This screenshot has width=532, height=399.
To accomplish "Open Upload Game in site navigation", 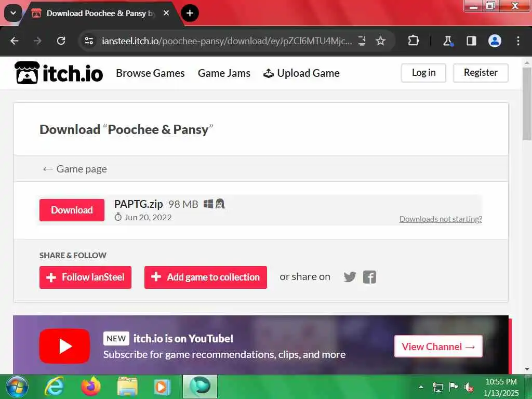I will pos(301,73).
